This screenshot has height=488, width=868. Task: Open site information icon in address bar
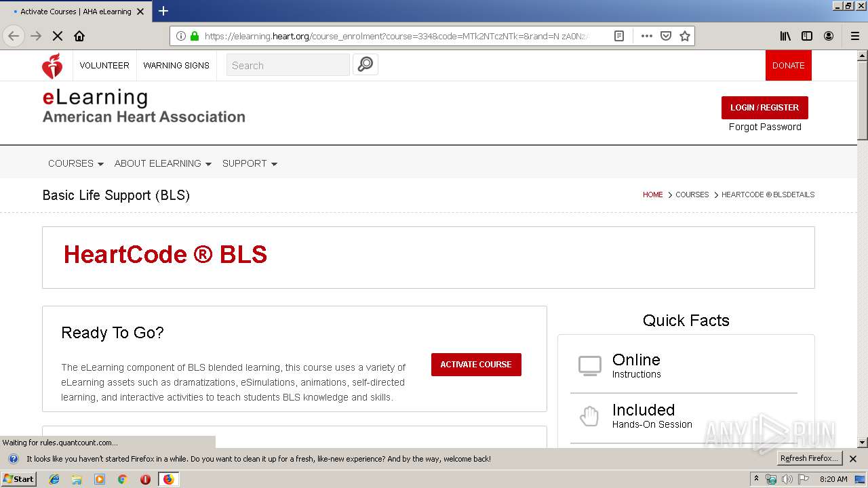[x=180, y=36]
